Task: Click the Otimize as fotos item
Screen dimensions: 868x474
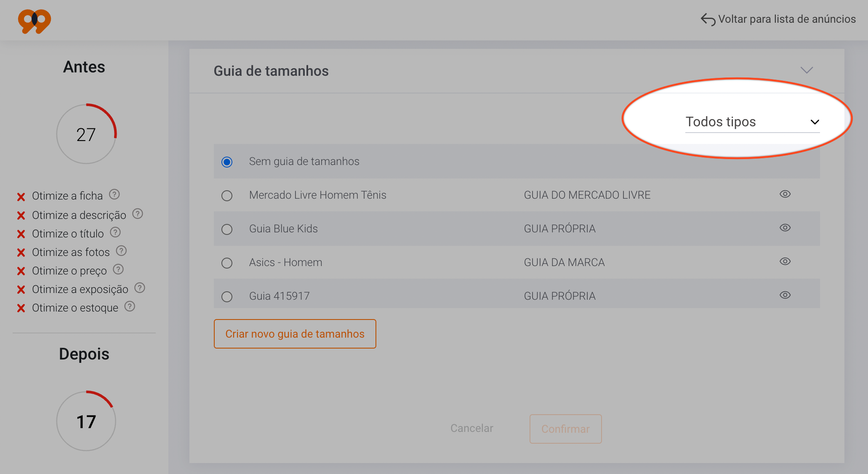Action: coord(71,252)
